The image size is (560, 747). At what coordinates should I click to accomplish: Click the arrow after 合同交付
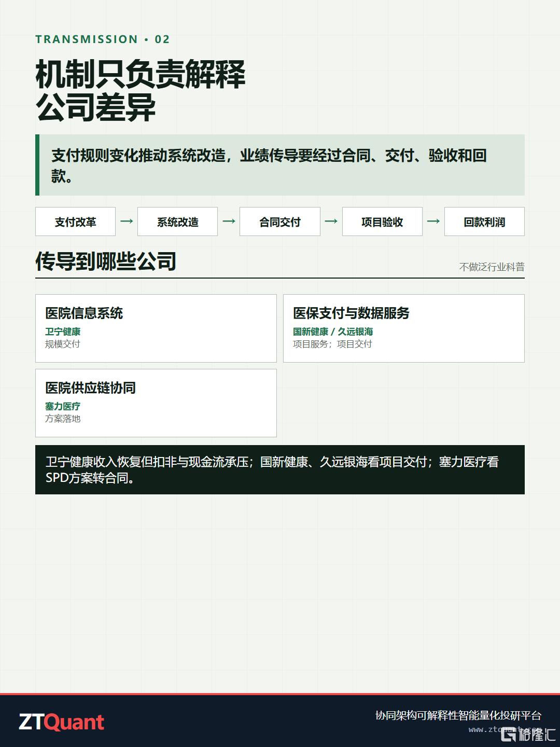tap(331, 222)
